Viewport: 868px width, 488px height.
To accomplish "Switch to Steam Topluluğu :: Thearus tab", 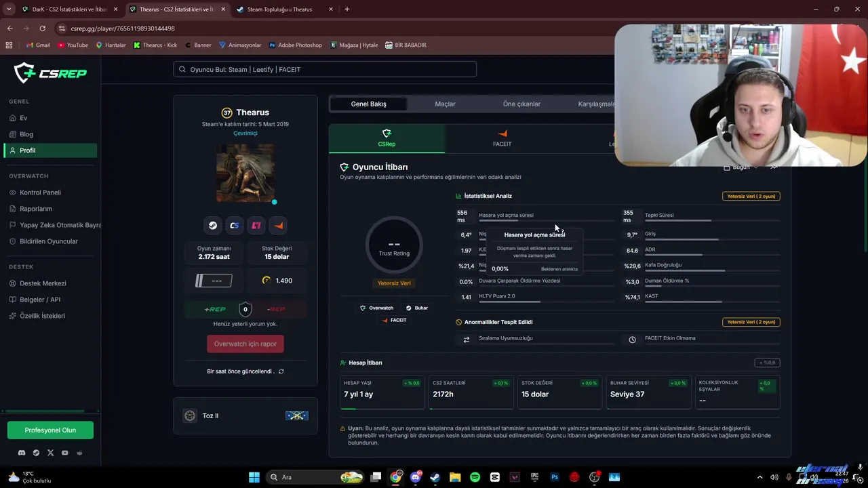I will click(x=284, y=9).
